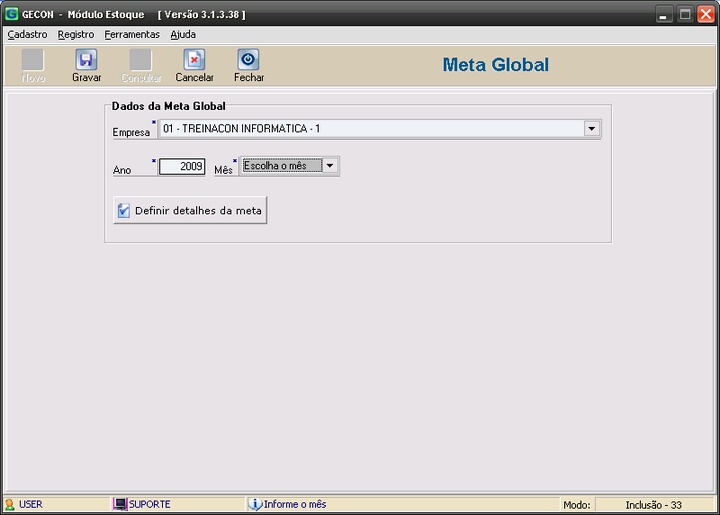Click Definir detalhes da meta button

click(190, 210)
